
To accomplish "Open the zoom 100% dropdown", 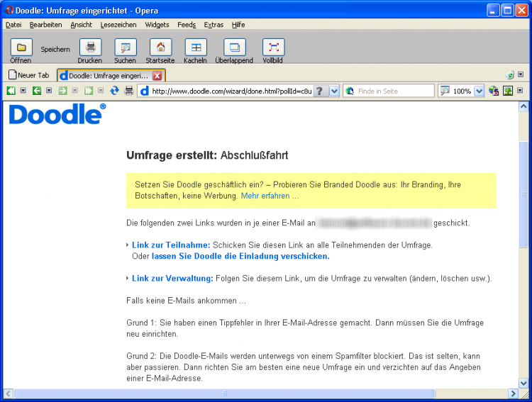I will [479, 91].
